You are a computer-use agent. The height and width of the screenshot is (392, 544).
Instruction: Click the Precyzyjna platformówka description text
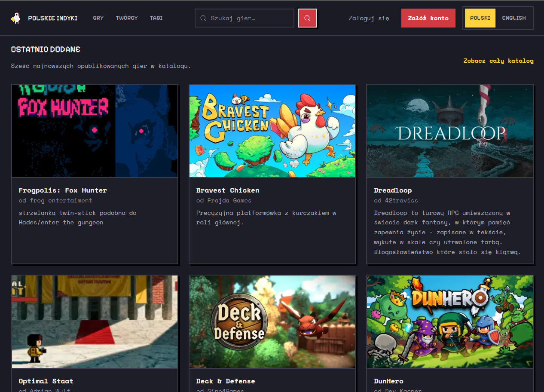[x=266, y=217]
